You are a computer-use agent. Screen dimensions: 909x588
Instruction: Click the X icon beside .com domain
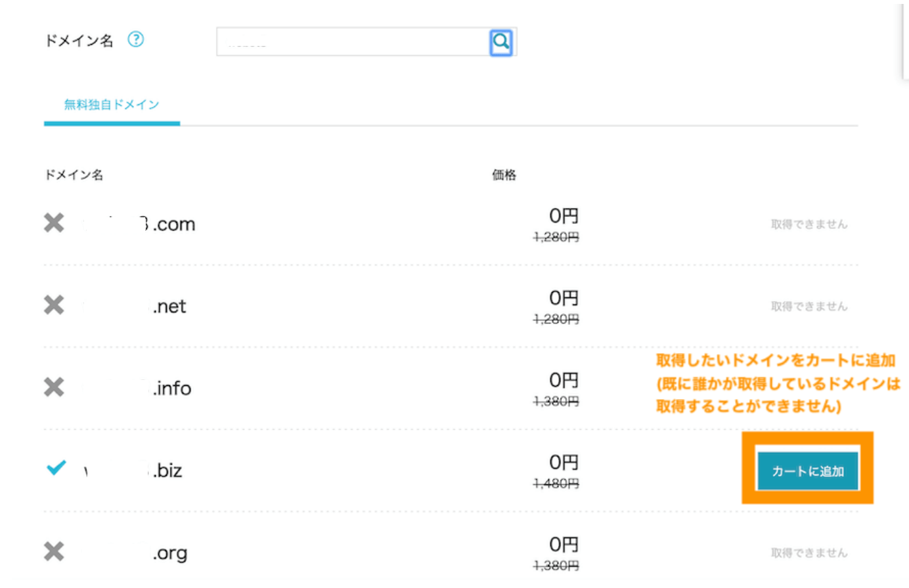click(54, 223)
